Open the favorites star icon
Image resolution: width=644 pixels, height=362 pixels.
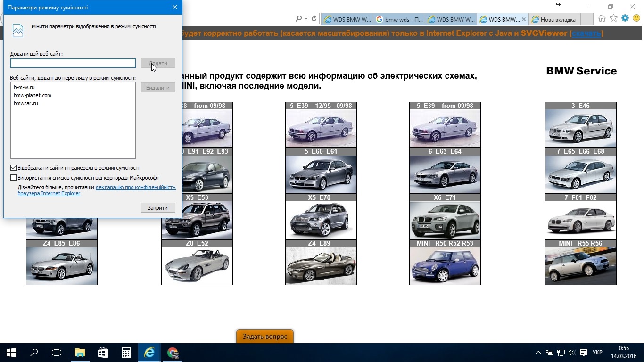613,18
